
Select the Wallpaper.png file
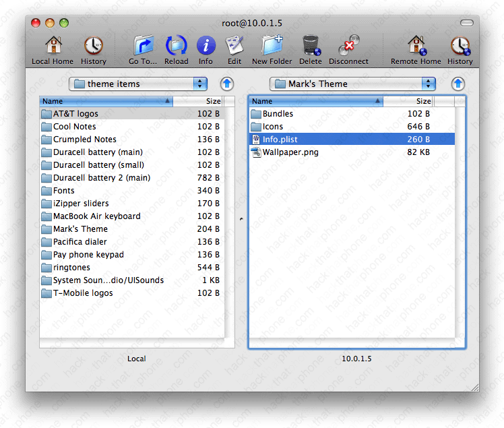290,152
